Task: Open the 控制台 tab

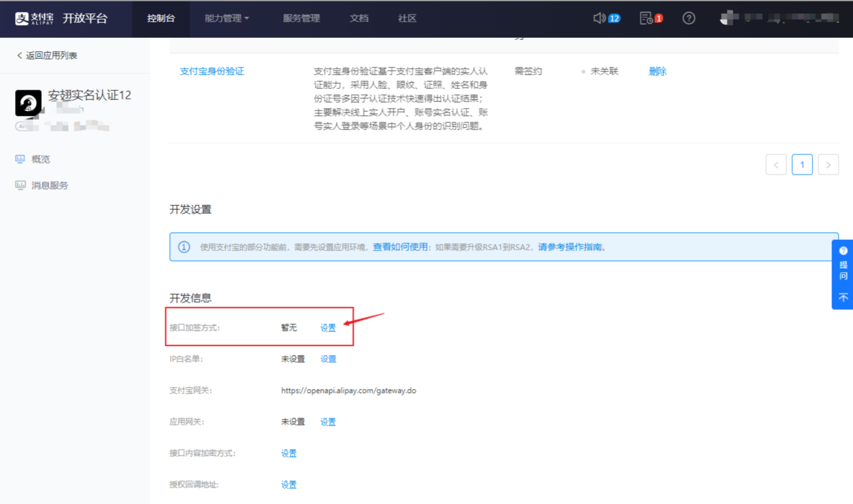Action: point(161,18)
